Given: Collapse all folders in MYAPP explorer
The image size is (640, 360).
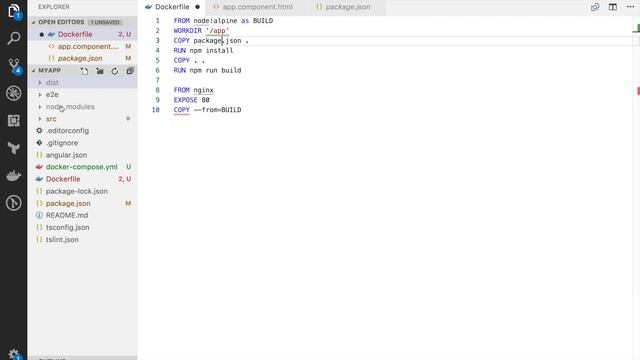Looking at the screenshot, I should pyautogui.click(x=130, y=71).
